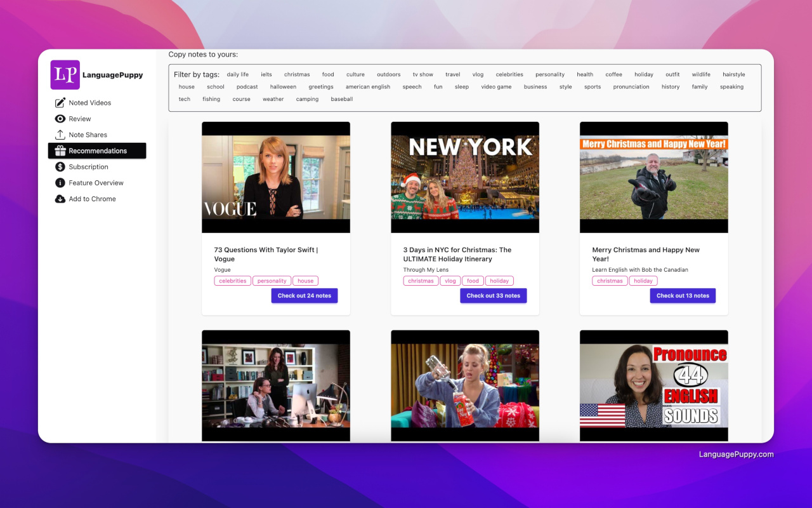This screenshot has width=812, height=508.
Task: Choose the 'hairstyle' filter tag
Action: pos(734,74)
